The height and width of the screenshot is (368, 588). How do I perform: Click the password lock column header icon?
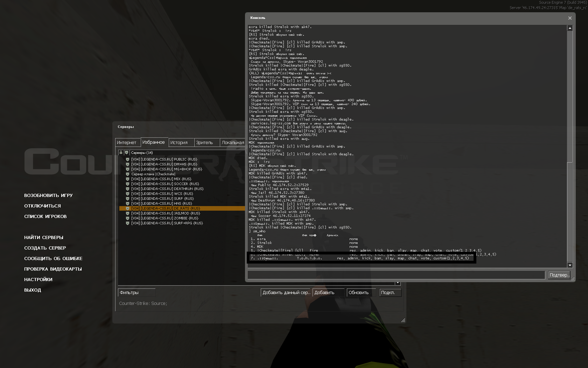[x=121, y=152]
